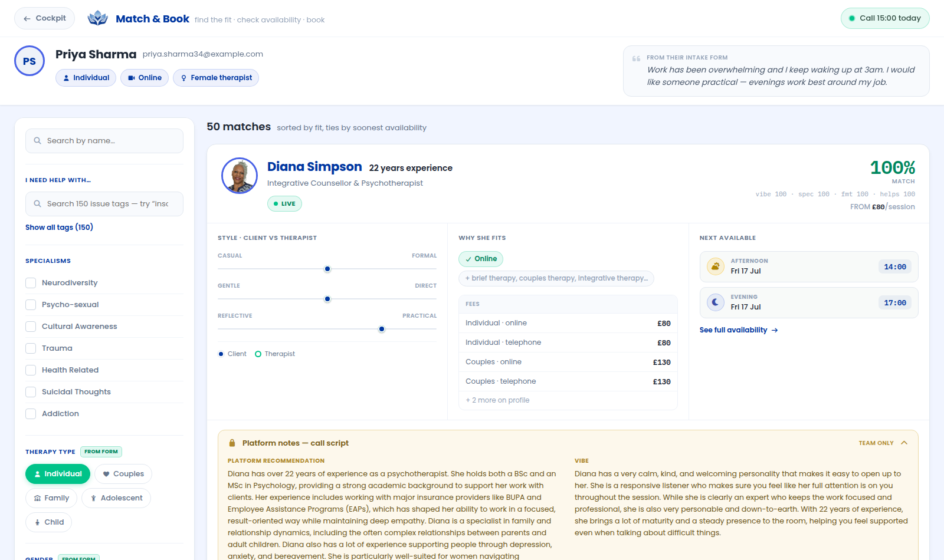944x560 pixels.
Task: Expand Show all tags (150)
Action: [59, 228]
